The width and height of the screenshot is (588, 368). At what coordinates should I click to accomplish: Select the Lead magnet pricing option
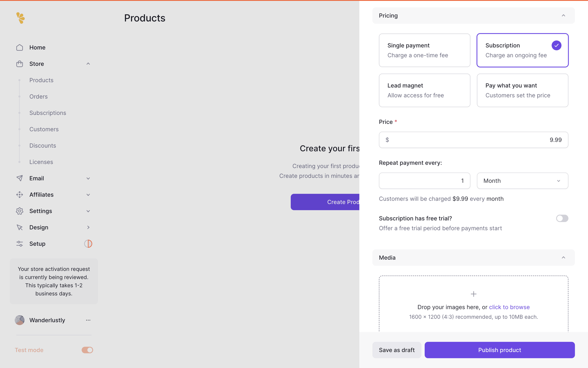[x=424, y=90]
